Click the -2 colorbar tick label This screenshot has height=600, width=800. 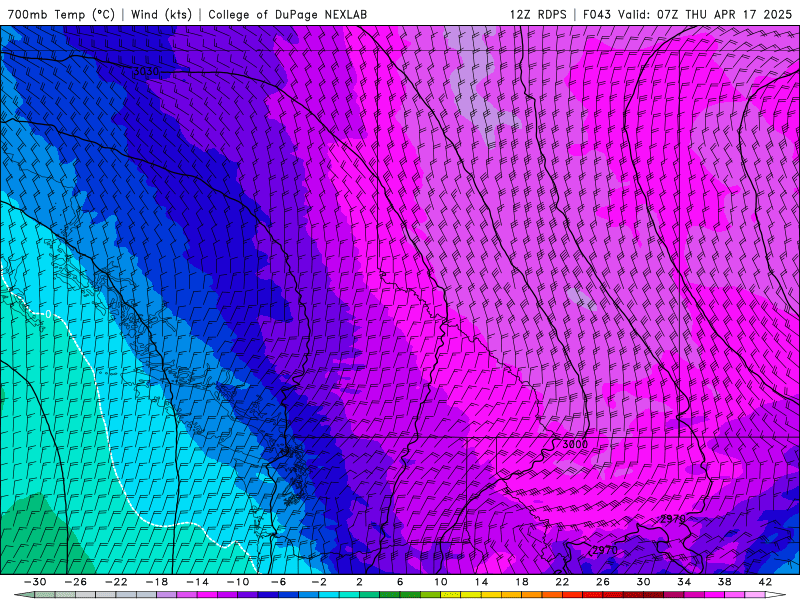(x=319, y=582)
